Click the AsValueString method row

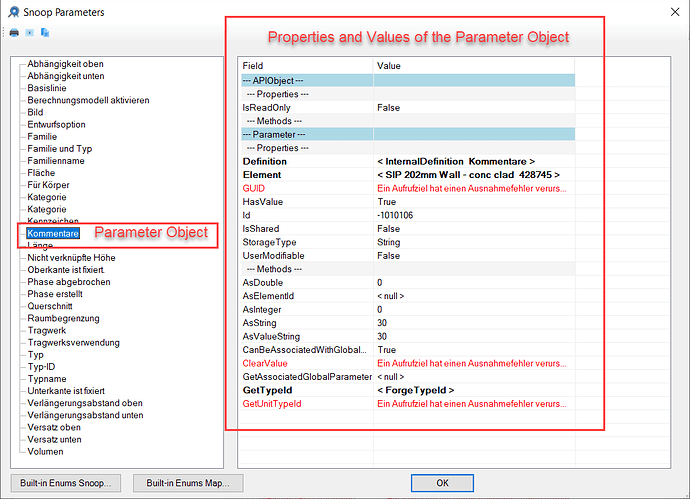pyautogui.click(x=408, y=336)
